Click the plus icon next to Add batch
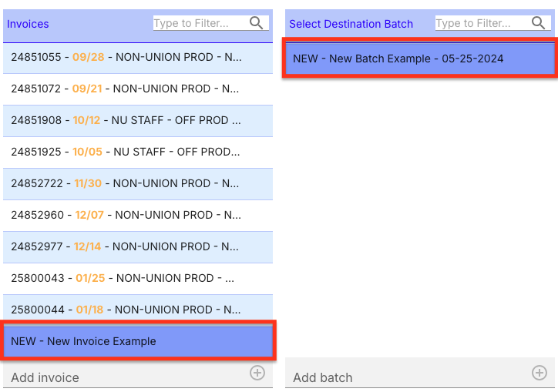 point(540,373)
